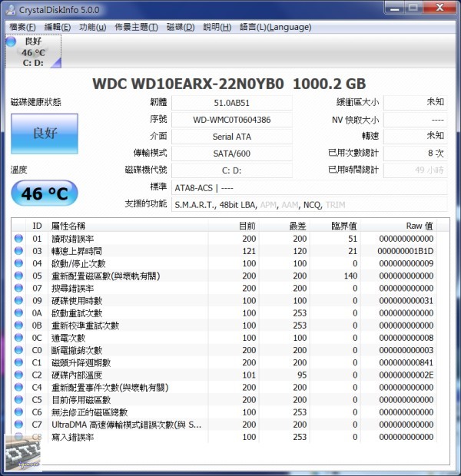The height and width of the screenshot is (476, 461).
Task: Click status icon in disk tab
Action: tap(11, 41)
